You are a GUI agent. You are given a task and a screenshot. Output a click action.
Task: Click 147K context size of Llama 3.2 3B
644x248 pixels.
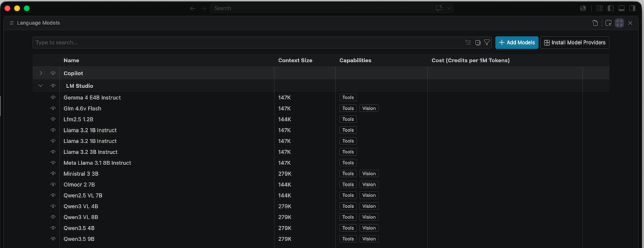[285, 152]
